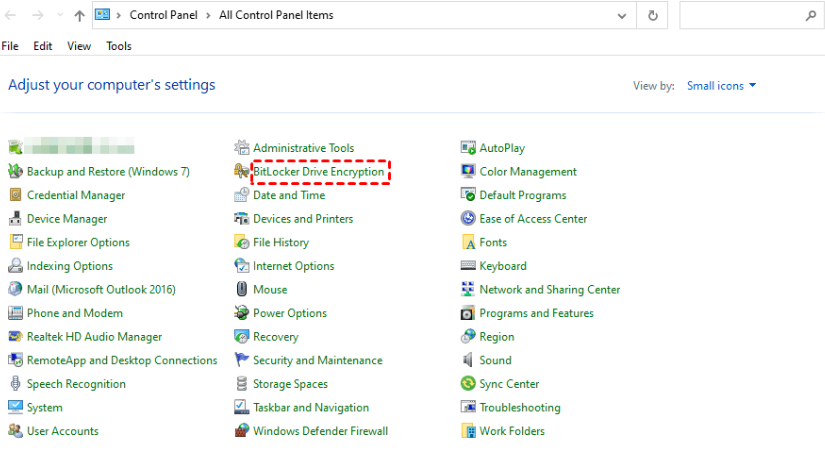Image resolution: width=825 pixels, height=454 pixels.
Task: Open the address bar history dropdown arrow
Action: point(623,16)
